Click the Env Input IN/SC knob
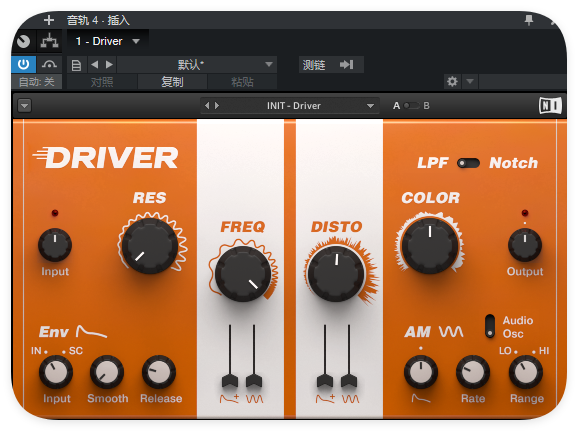 pos(56,372)
